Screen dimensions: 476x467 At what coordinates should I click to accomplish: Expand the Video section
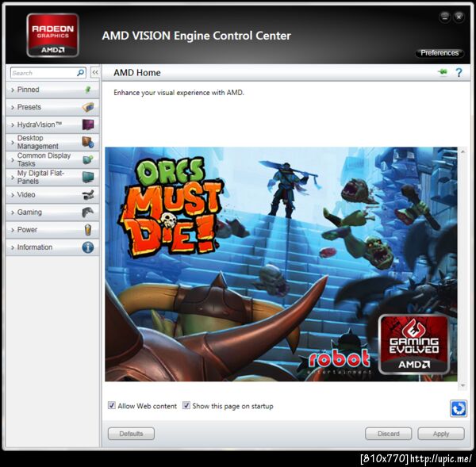coord(52,195)
